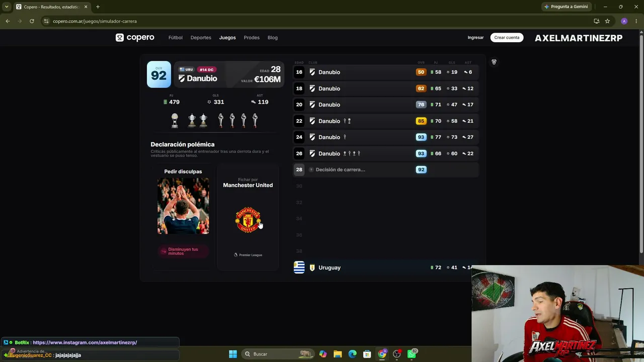Open the Windows Start menu
644x362 pixels.
tap(233, 354)
